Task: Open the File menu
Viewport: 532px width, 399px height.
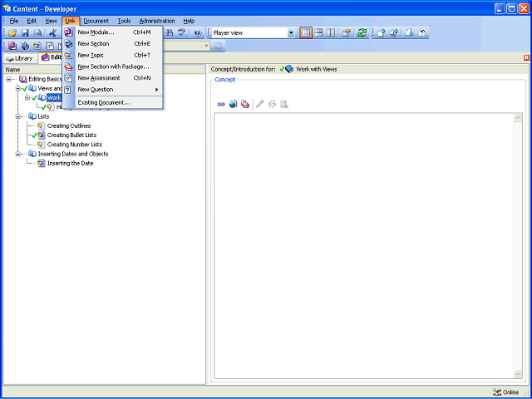Action: (14, 21)
